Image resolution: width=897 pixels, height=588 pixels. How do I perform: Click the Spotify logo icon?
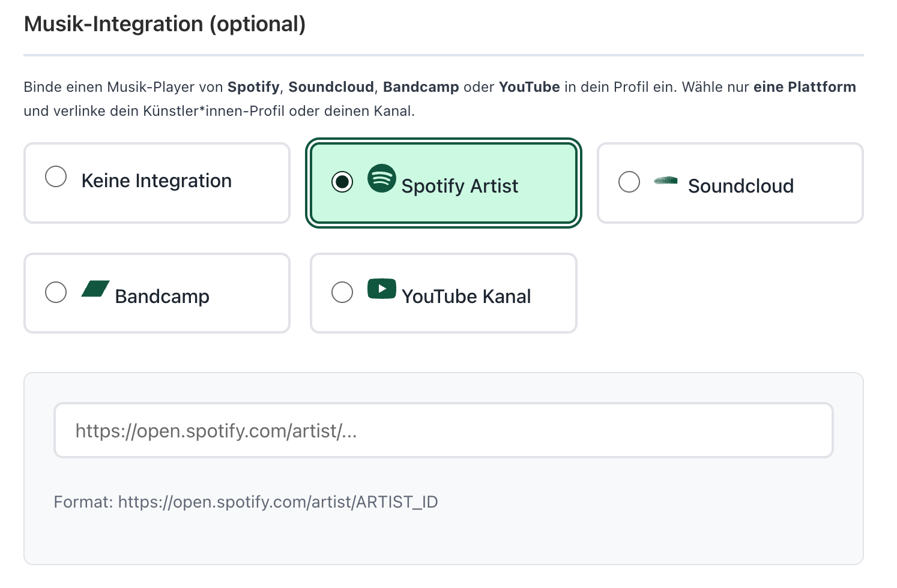382,178
